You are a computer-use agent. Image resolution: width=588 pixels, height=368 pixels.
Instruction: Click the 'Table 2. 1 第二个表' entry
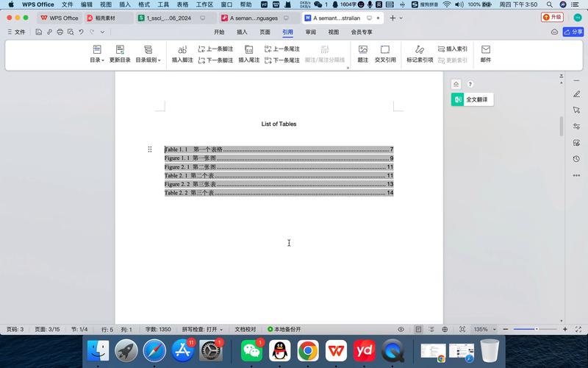(x=279, y=175)
